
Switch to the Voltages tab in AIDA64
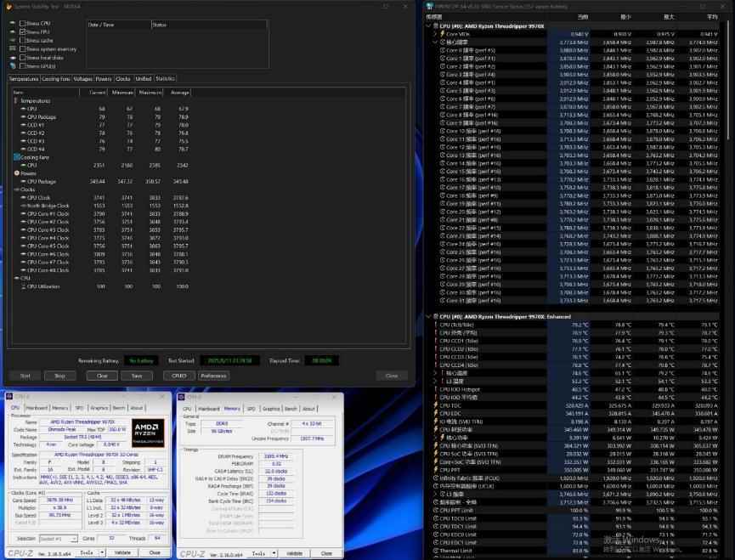tap(82, 78)
